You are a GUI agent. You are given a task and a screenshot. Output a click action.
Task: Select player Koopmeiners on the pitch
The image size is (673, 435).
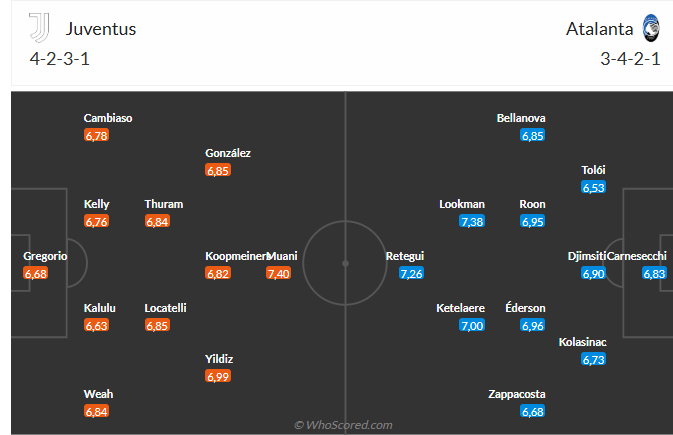(237, 256)
